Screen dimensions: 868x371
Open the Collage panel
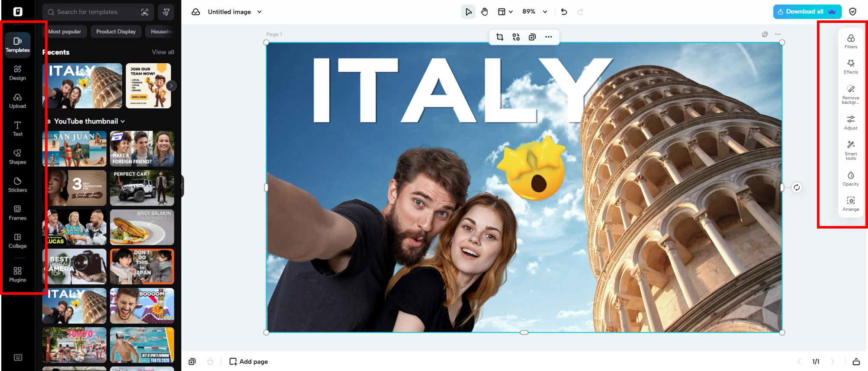click(17, 240)
